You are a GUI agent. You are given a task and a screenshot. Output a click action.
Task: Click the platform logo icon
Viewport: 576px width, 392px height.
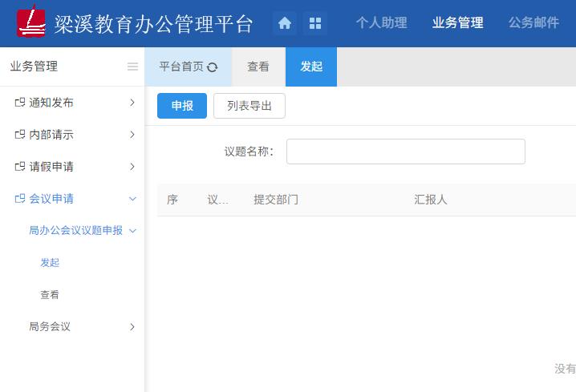tap(31, 22)
